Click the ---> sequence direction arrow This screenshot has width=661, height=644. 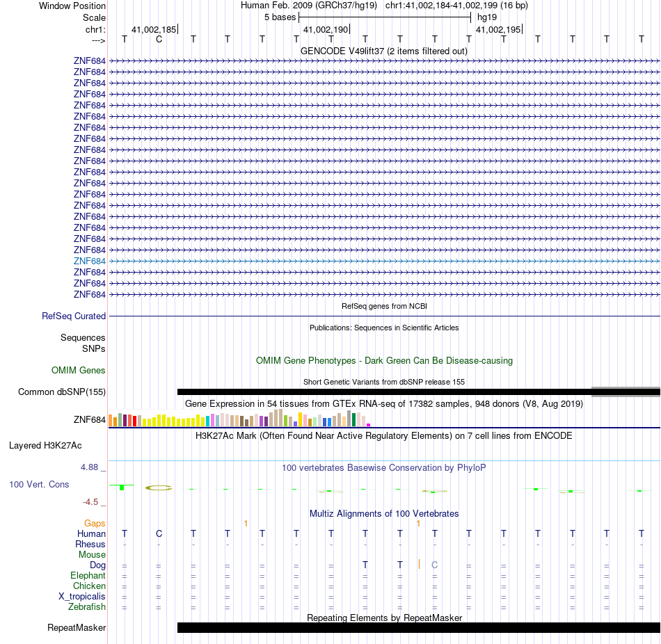98,40
